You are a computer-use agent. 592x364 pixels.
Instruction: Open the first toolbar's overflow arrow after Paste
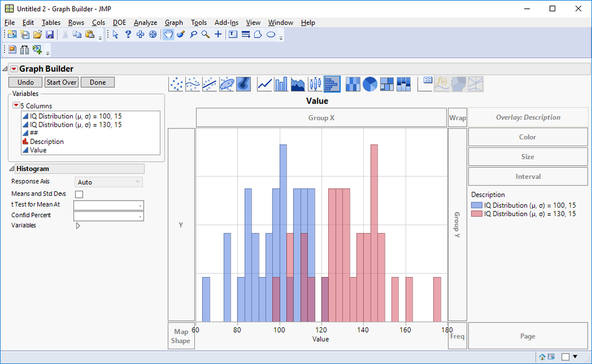pyautogui.click(x=100, y=38)
